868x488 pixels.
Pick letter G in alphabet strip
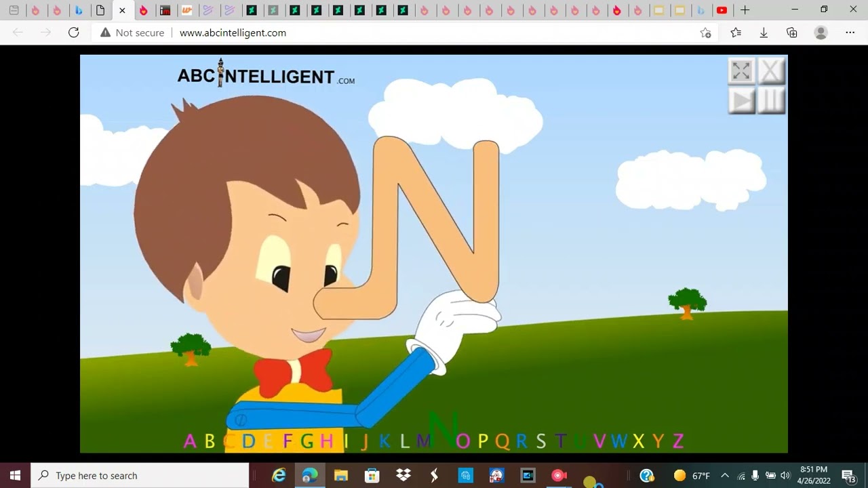[x=307, y=442]
